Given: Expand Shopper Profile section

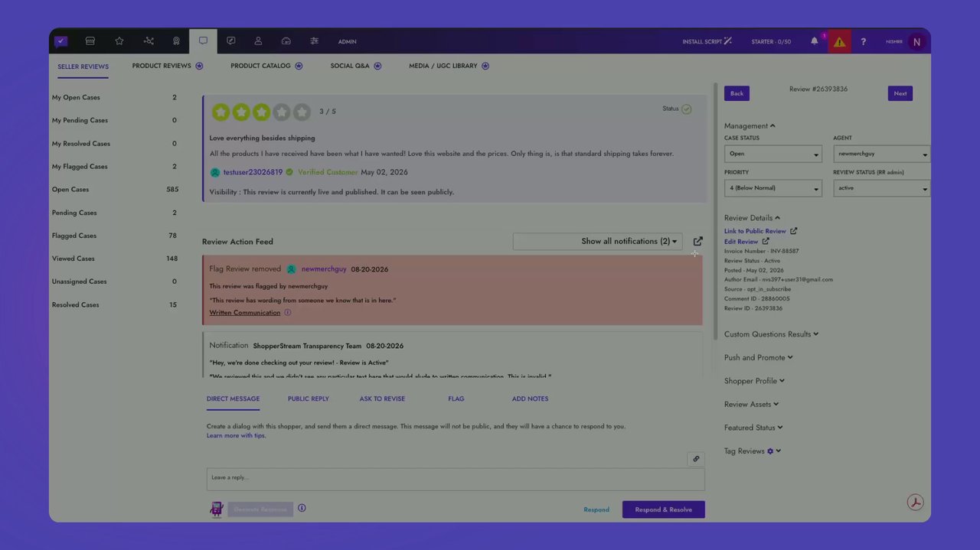Looking at the screenshot, I should [x=754, y=381].
